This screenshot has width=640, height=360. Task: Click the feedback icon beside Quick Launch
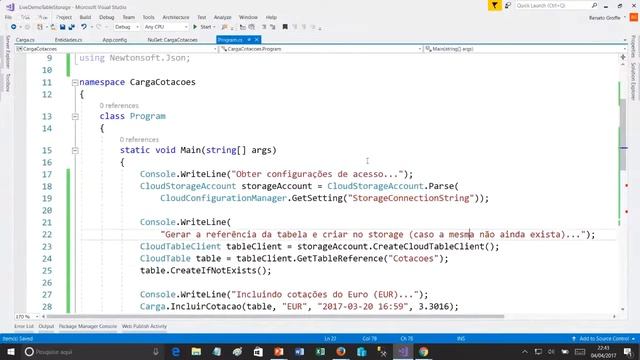[x=508, y=5]
